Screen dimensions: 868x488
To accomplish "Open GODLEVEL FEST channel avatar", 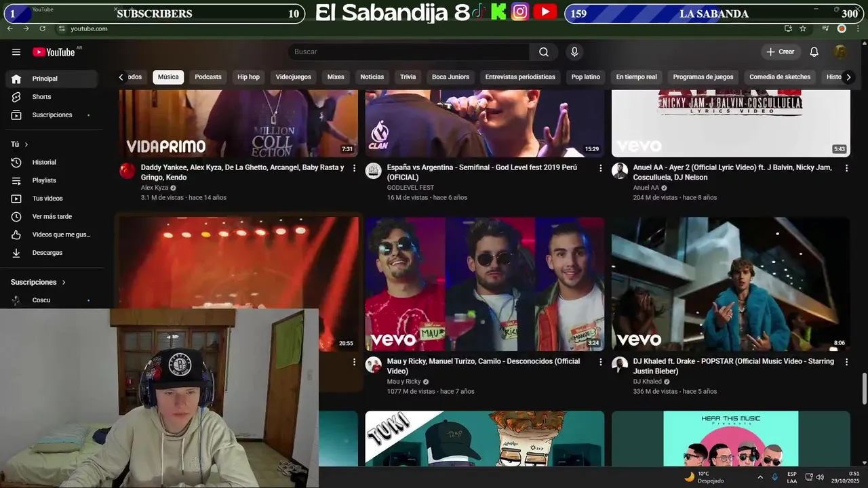I will [374, 171].
